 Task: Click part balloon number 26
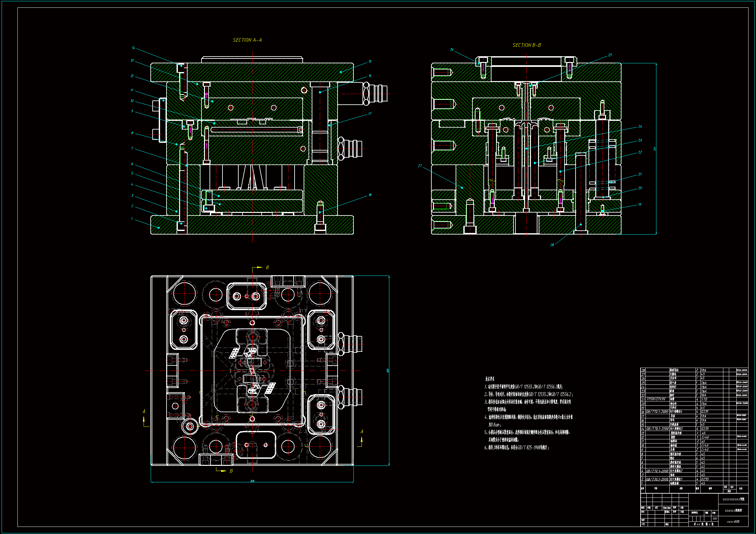tap(452, 50)
